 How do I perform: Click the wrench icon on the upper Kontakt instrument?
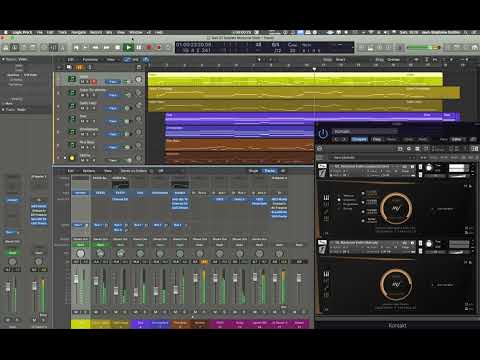pos(322,173)
